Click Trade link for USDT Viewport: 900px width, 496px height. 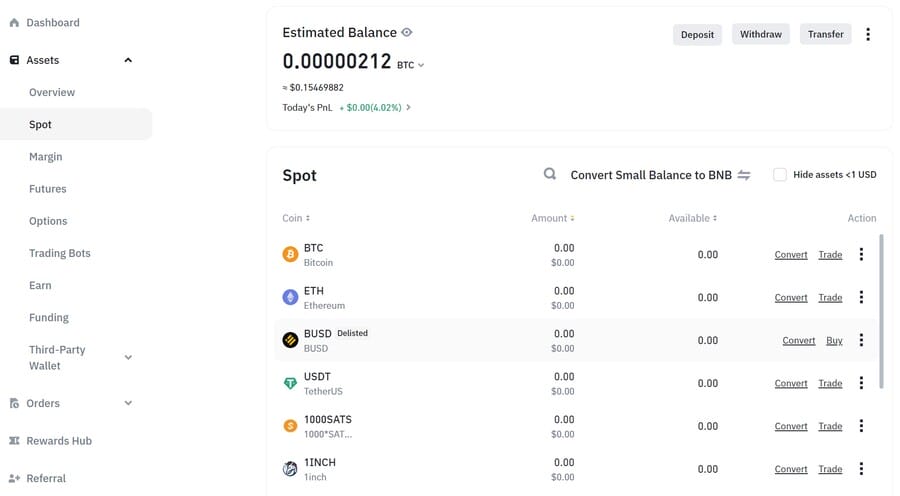[x=830, y=383]
